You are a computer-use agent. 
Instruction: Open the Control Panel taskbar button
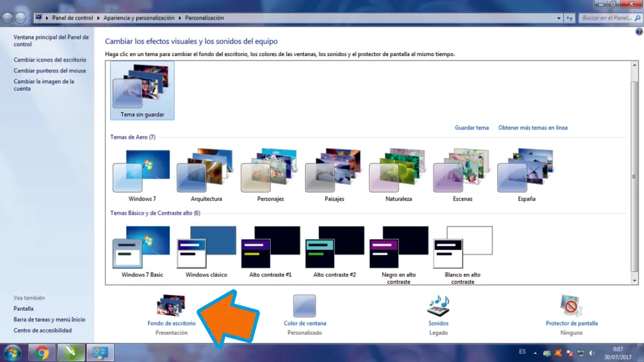(x=100, y=353)
